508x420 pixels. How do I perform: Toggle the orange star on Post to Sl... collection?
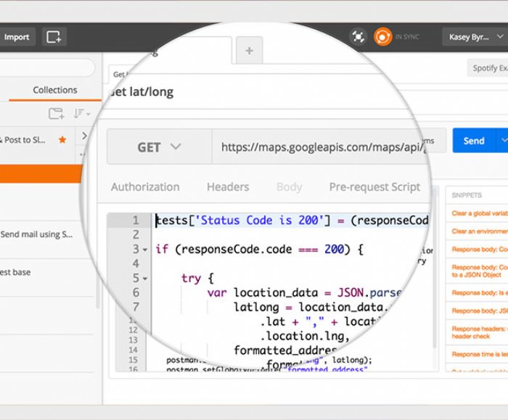pos(62,140)
